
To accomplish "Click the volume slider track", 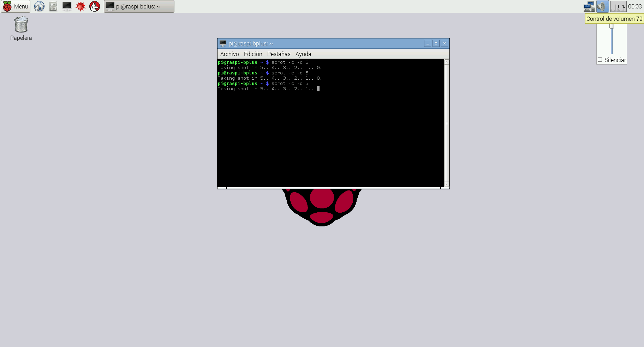I will (x=612, y=41).
